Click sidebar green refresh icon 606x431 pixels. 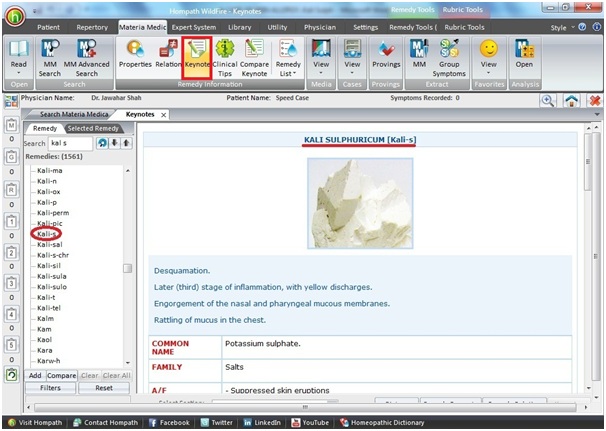click(12, 375)
